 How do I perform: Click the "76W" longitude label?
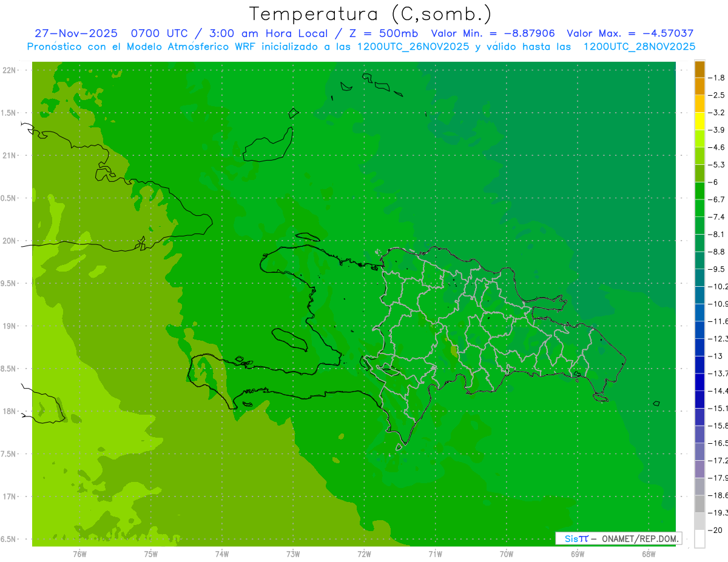(x=79, y=554)
